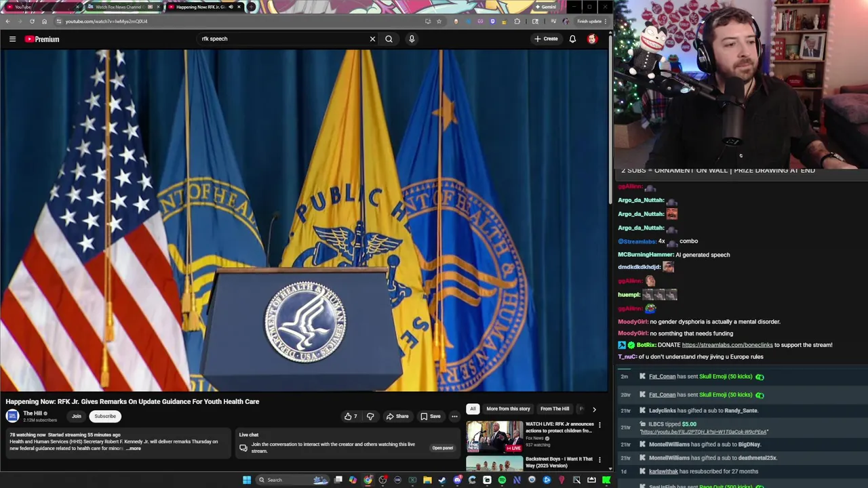This screenshot has width=868, height=488.
Task: Save the video to a playlist
Action: click(431, 416)
